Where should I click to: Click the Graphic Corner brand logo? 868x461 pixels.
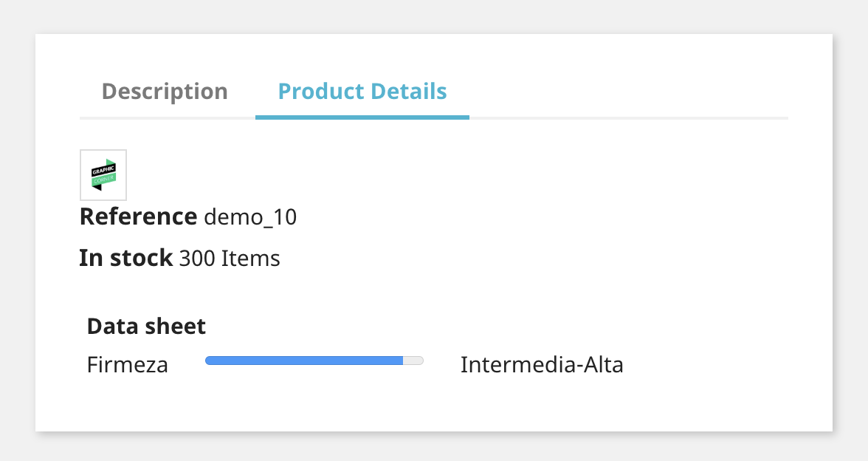tap(103, 175)
